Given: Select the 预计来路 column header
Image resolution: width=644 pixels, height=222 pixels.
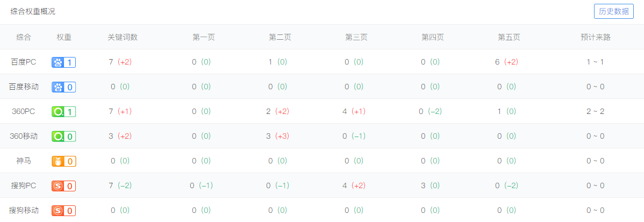Looking at the screenshot, I should [x=595, y=37].
